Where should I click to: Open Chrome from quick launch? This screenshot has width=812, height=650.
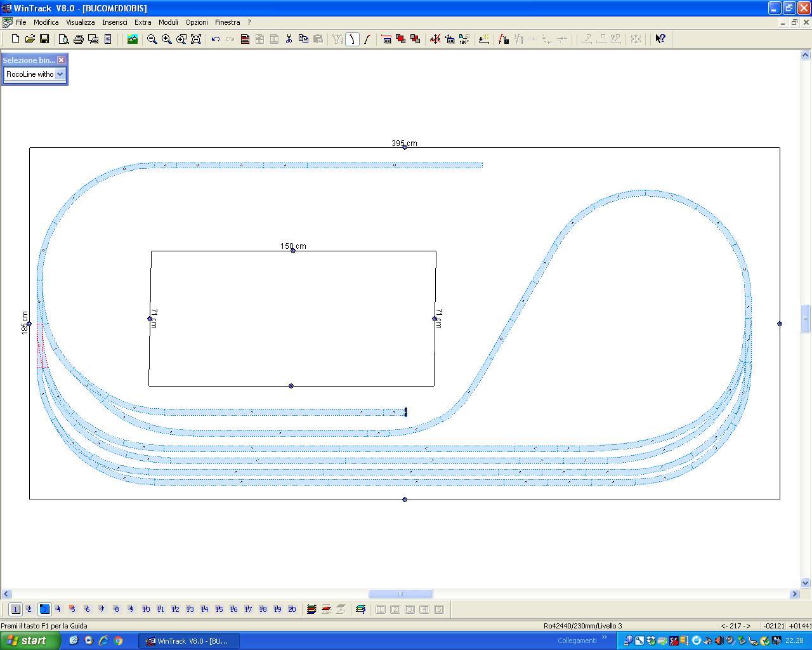coord(118,640)
